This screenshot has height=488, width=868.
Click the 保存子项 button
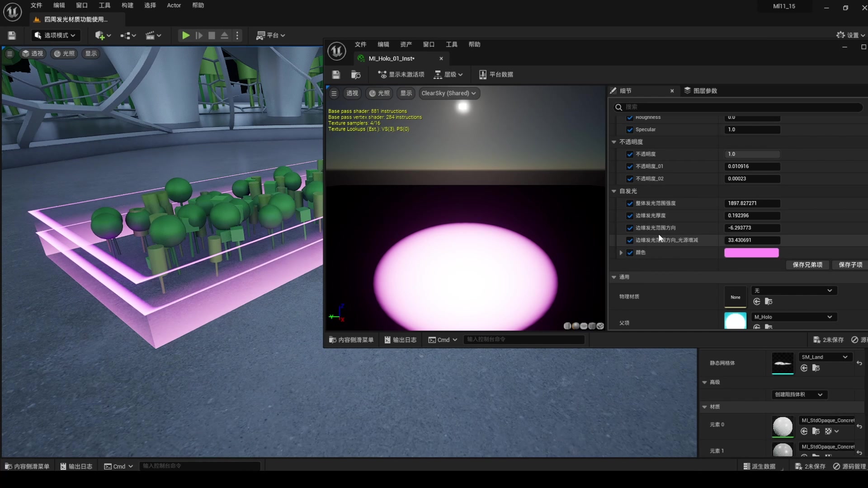pos(850,265)
